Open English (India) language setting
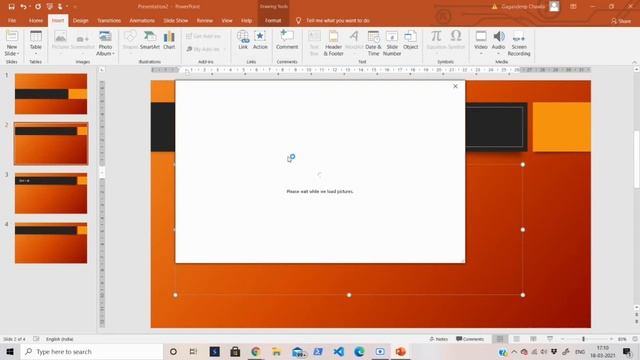 pyautogui.click(x=60, y=339)
